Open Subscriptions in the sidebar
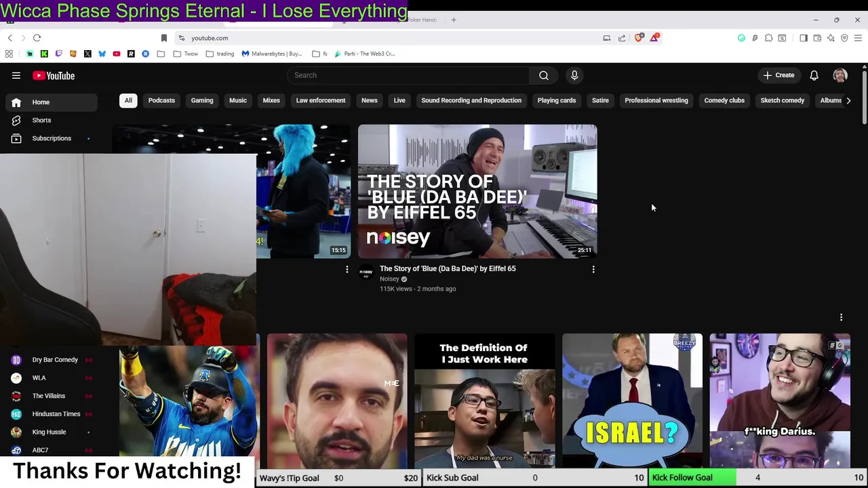 point(52,138)
